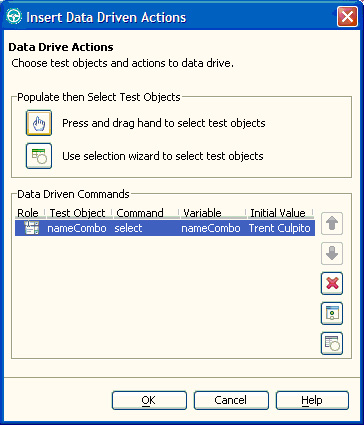
Task: Click the dialog title bar app icon
Action: [x=14, y=17]
